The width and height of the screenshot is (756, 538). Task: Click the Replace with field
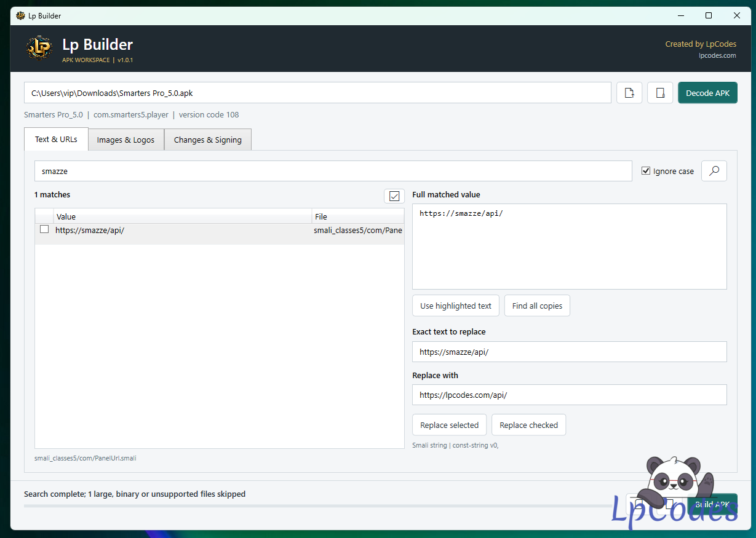click(x=570, y=395)
